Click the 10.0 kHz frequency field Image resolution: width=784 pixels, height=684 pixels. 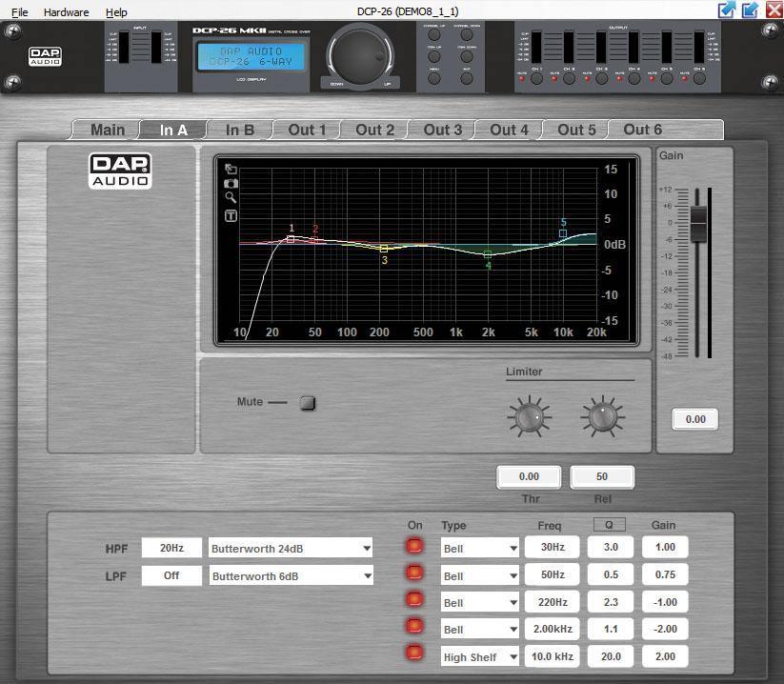coord(552,656)
